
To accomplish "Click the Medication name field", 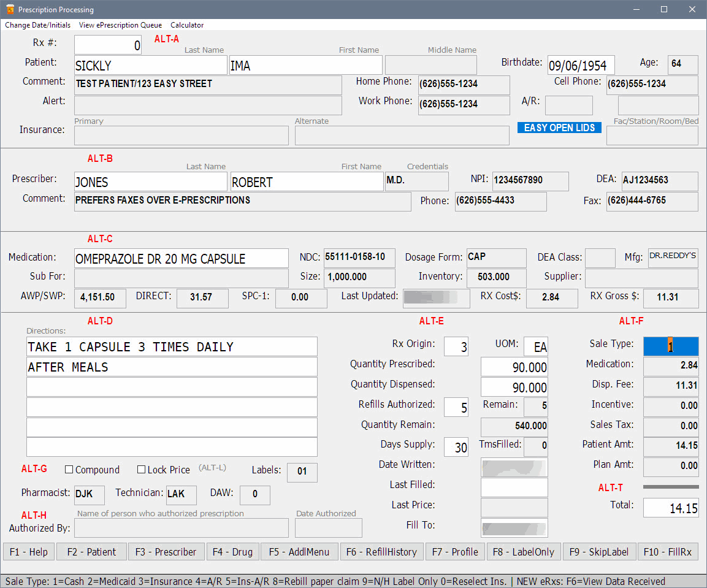I will (182, 258).
